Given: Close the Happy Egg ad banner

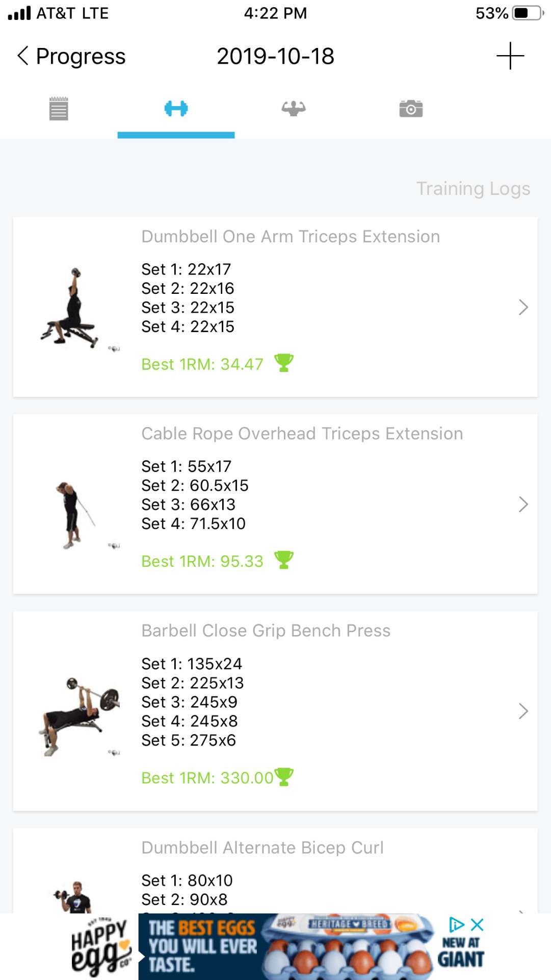Looking at the screenshot, I should tap(478, 925).
